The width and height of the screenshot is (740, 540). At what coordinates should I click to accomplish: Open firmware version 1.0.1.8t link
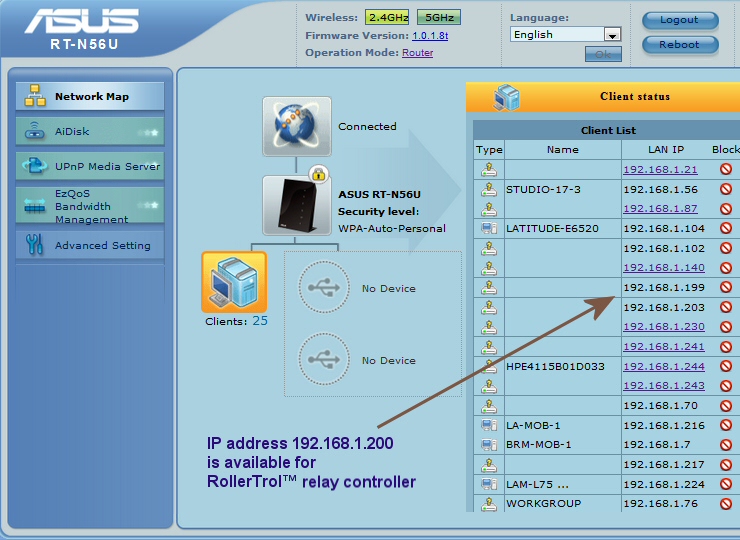[430, 35]
